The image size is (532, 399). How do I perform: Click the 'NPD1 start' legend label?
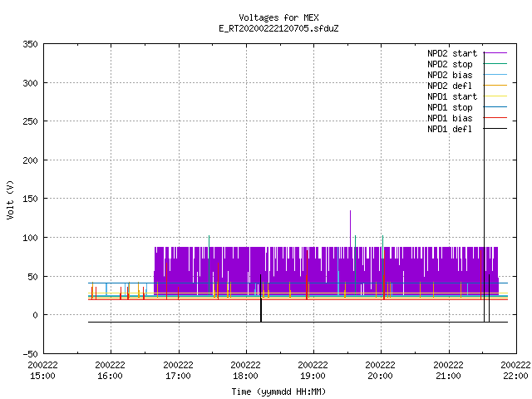click(x=452, y=96)
